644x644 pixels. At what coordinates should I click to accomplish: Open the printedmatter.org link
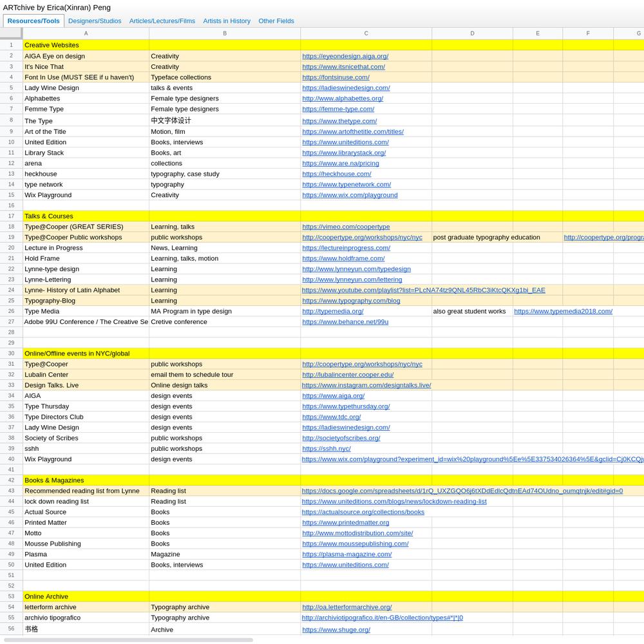point(345,523)
